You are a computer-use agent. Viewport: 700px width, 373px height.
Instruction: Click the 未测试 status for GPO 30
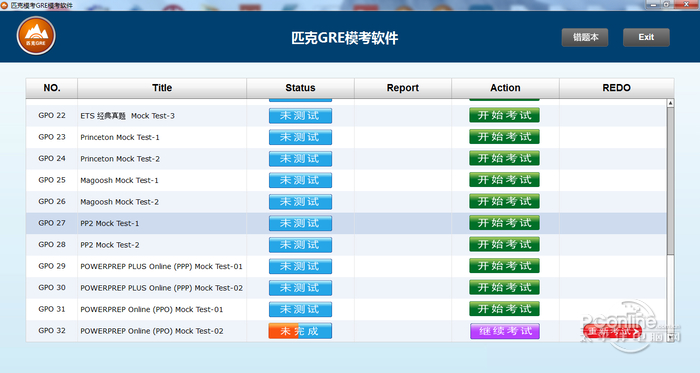(300, 288)
